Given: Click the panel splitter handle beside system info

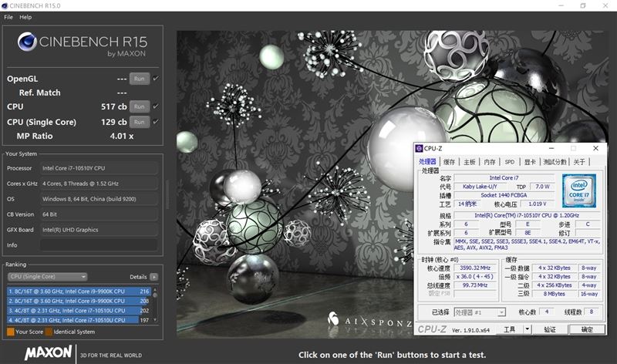Looking at the screenshot, I should [x=167, y=194].
